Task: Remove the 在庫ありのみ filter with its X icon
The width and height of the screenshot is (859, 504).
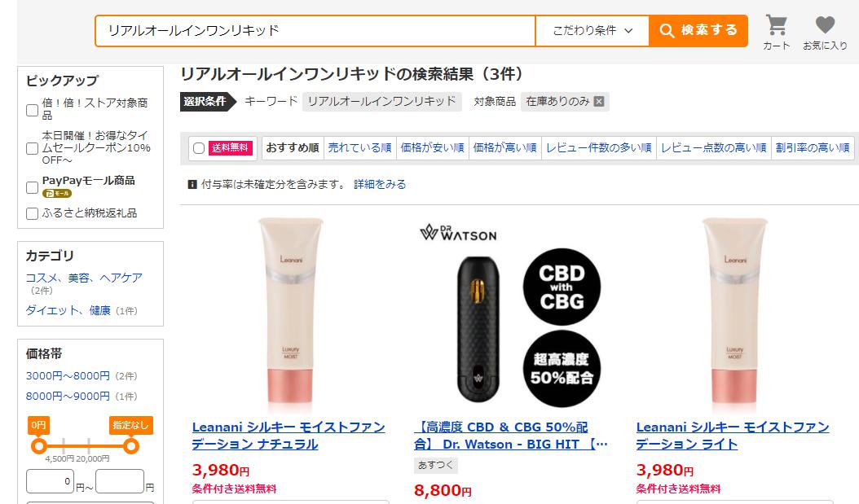Action: pos(599,101)
